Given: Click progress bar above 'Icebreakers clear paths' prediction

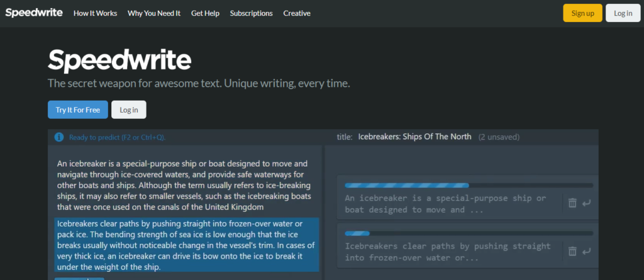Looking at the screenshot, I should (x=469, y=233).
